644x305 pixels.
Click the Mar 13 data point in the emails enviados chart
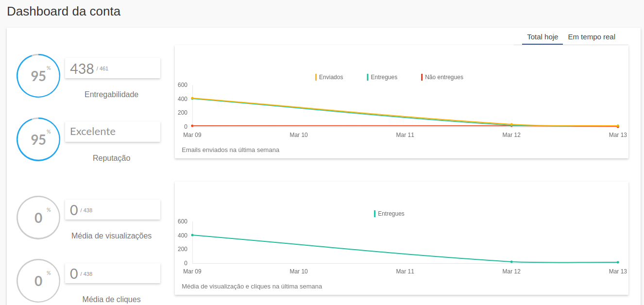tap(618, 126)
